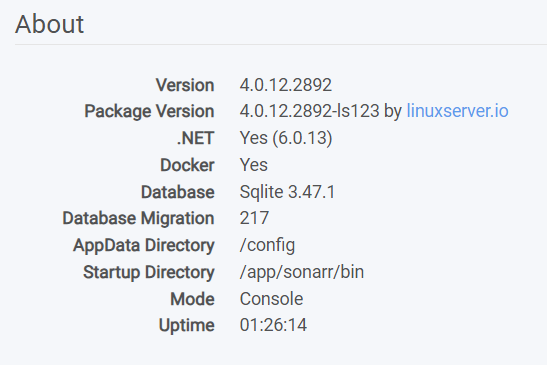Click the Docker value Yes

point(254,165)
